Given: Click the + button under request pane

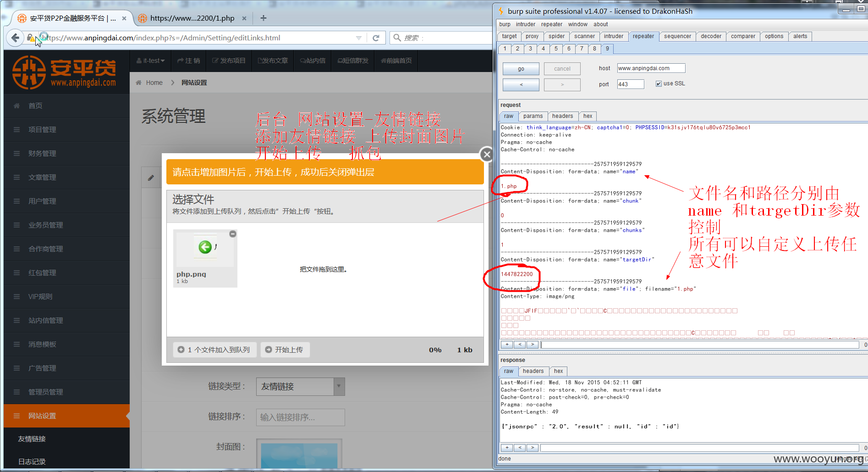Looking at the screenshot, I should point(507,344).
